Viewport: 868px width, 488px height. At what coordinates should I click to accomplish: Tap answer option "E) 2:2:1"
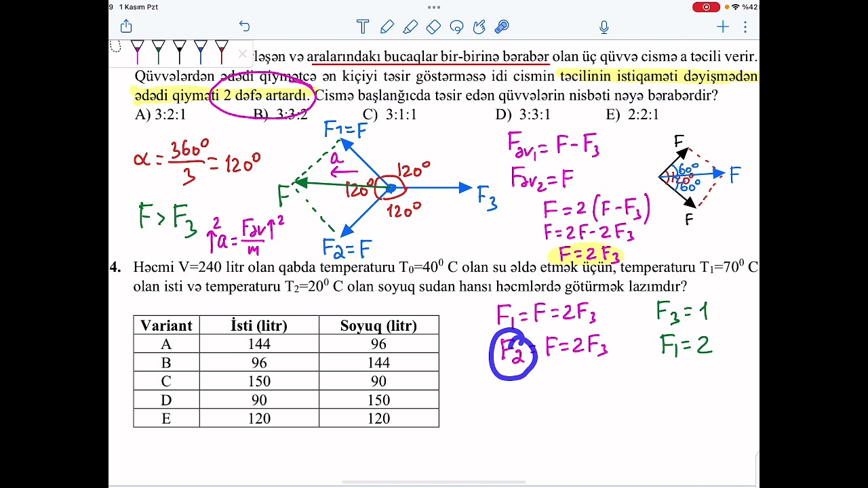tap(633, 115)
